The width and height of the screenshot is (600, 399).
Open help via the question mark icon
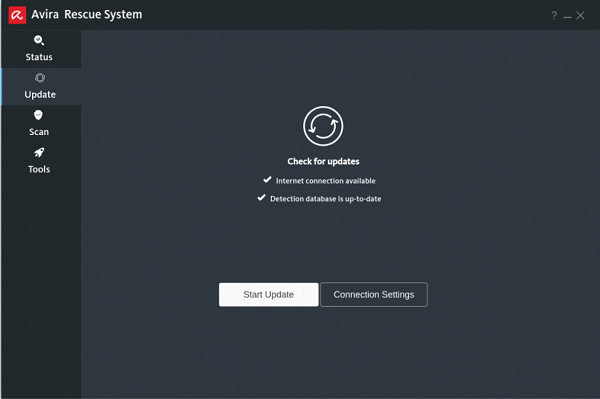(x=554, y=15)
